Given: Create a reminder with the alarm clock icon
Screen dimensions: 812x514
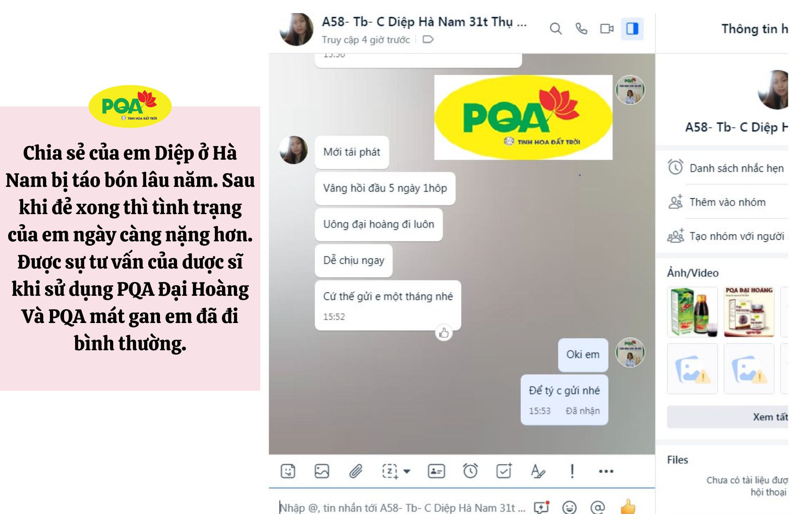Looking at the screenshot, I should click(471, 471).
